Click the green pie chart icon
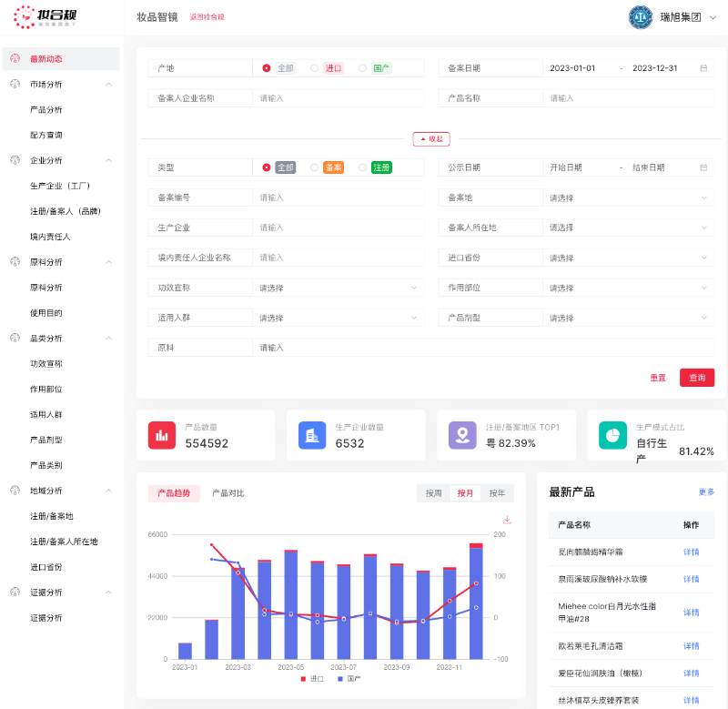728x709 pixels. tap(612, 435)
